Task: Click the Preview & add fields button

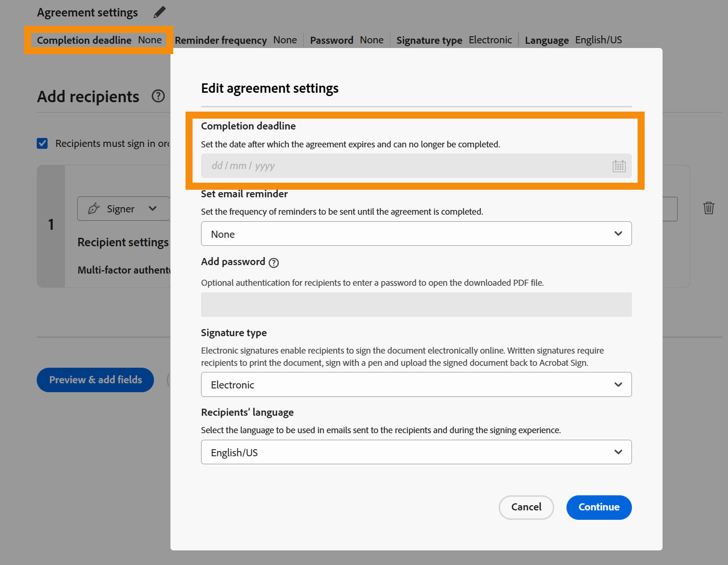Action: (95, 380)
